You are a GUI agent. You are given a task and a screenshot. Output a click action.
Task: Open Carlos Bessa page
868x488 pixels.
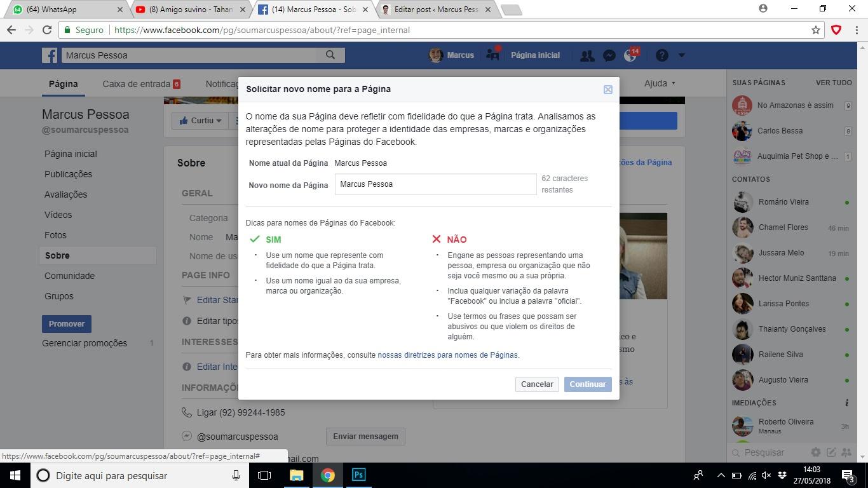click(x=792, y=131)
